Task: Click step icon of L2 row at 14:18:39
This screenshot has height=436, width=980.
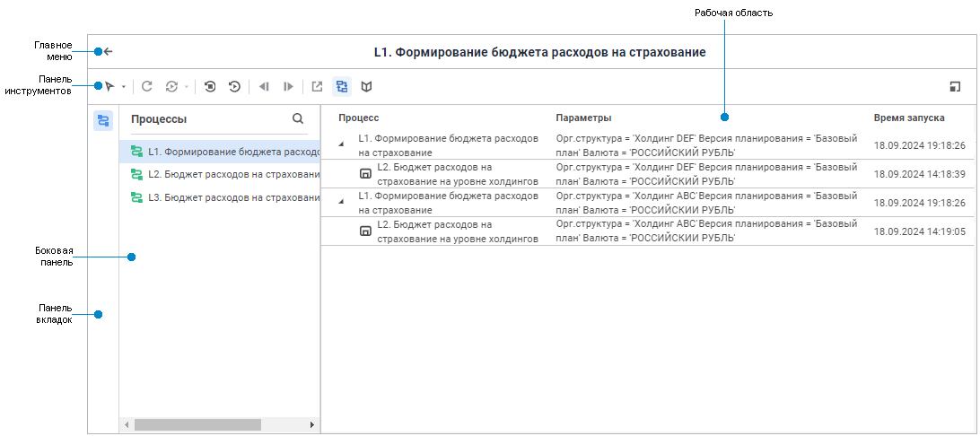Action: (x=365, y=174)
